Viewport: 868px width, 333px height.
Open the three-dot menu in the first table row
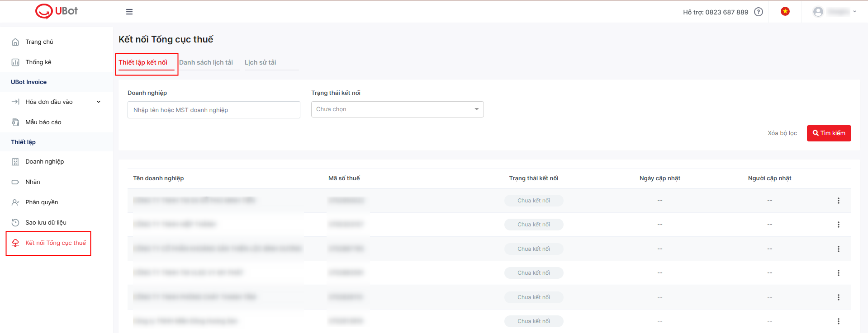point(839,201)
